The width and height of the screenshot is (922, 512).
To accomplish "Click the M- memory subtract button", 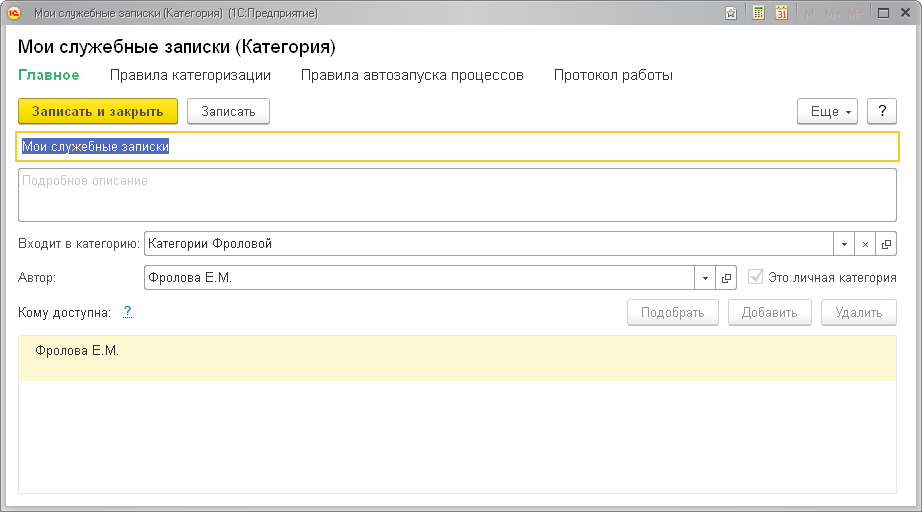I will (856, 13).
